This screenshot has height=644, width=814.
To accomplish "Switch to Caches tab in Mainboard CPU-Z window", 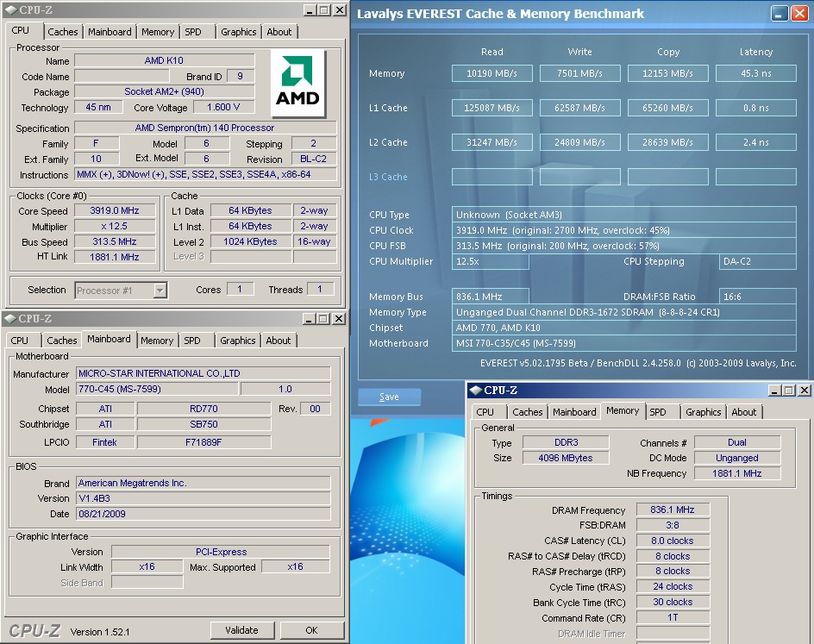I will [x=62, y=341].
